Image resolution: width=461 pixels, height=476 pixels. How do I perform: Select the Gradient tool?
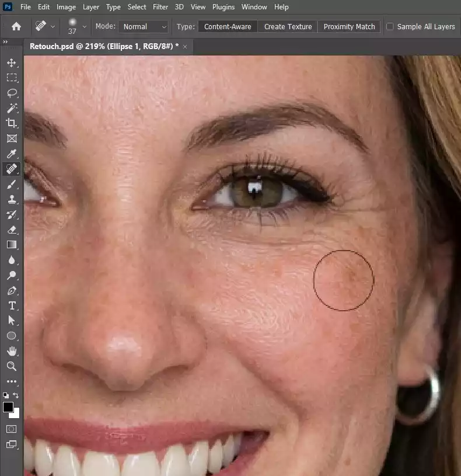pyautogui.click(x=12, y=245)
